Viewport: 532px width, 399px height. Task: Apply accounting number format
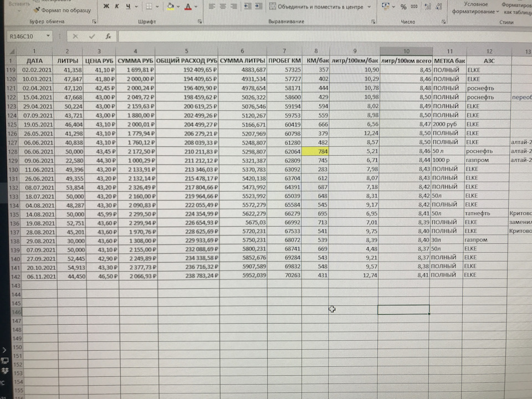coord(386,7)
